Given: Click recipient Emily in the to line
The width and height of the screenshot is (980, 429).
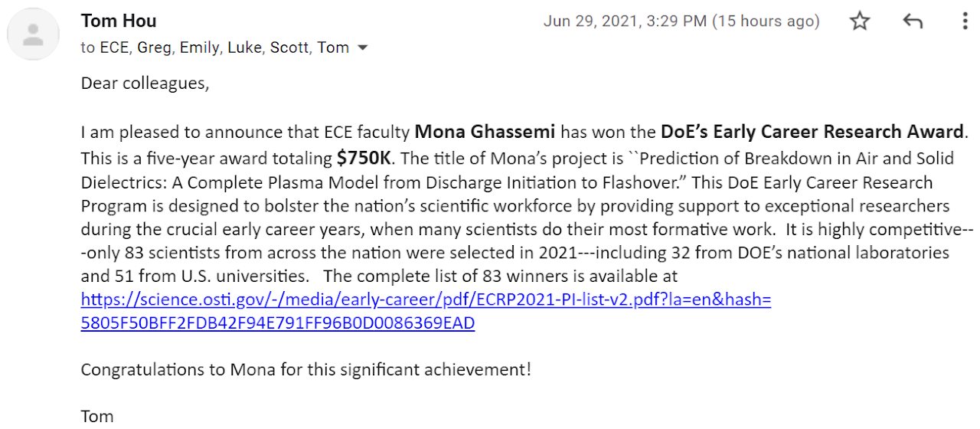Looking at the screenshot, I should pos(199,47).
